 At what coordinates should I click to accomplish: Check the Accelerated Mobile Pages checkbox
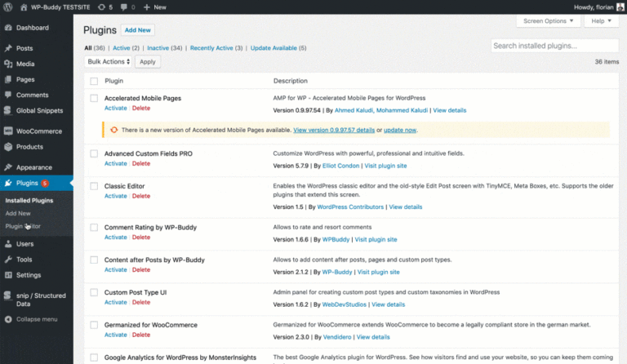click(94, 98)
